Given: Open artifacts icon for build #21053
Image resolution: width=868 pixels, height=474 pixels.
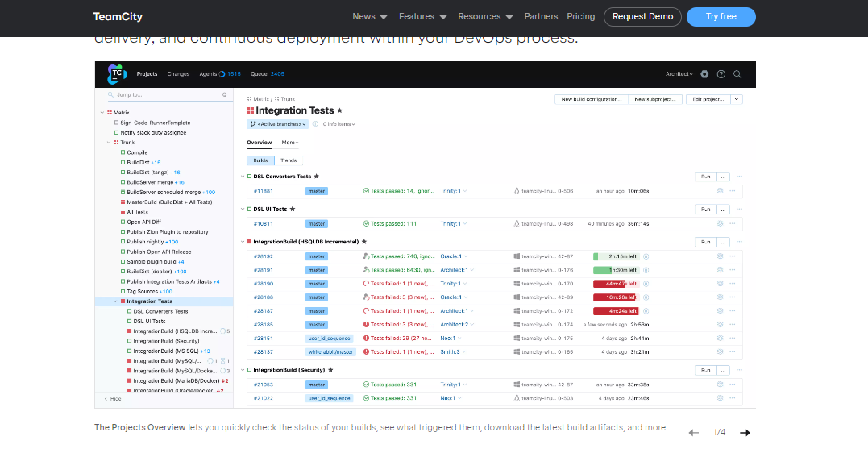Looking at the screenshot, I should [x=720, y=385].
